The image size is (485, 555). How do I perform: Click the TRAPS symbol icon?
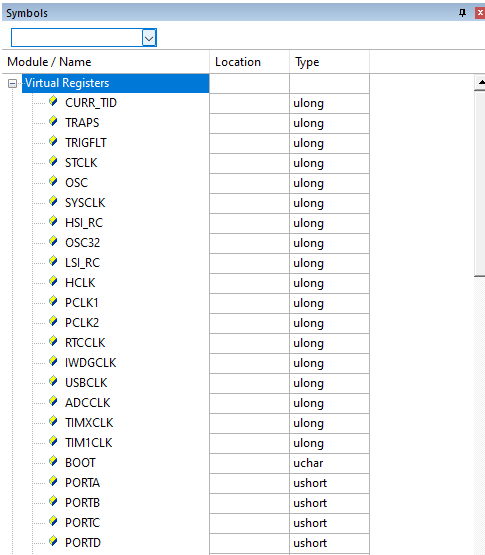[53, 121]
